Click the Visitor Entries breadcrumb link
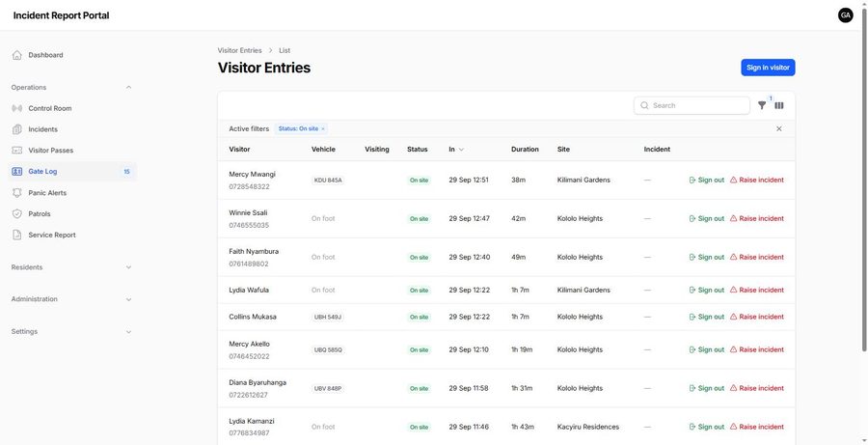Viewport: 868px width, 445px height. (x=240, y=50)
